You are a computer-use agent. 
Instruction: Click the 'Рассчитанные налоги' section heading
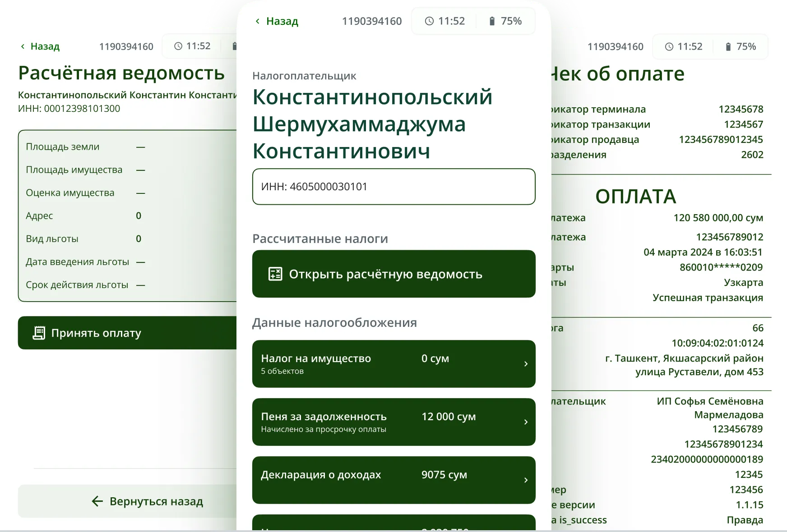click(x=320, y=238)
